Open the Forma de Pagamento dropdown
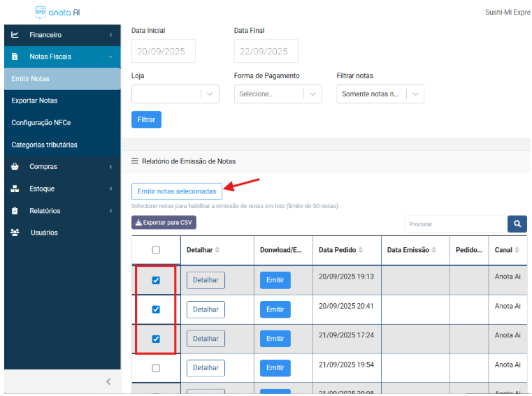532x396 pixels. (x=278, y=94)
